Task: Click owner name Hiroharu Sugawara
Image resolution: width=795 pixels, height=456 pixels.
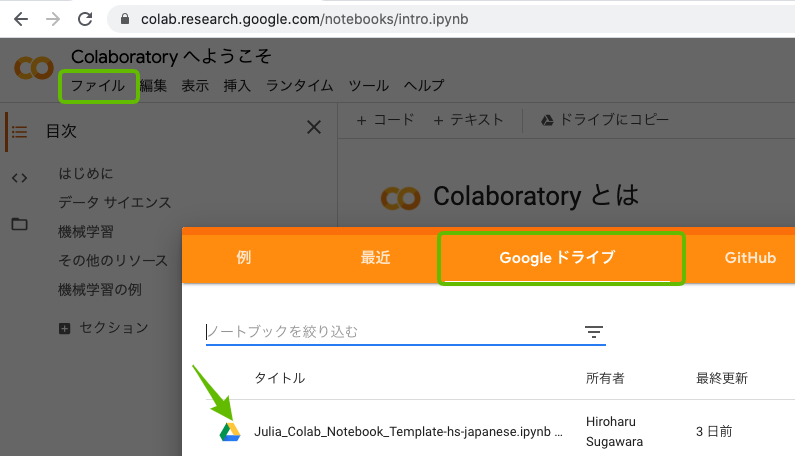Action: [x=614, y=432]
